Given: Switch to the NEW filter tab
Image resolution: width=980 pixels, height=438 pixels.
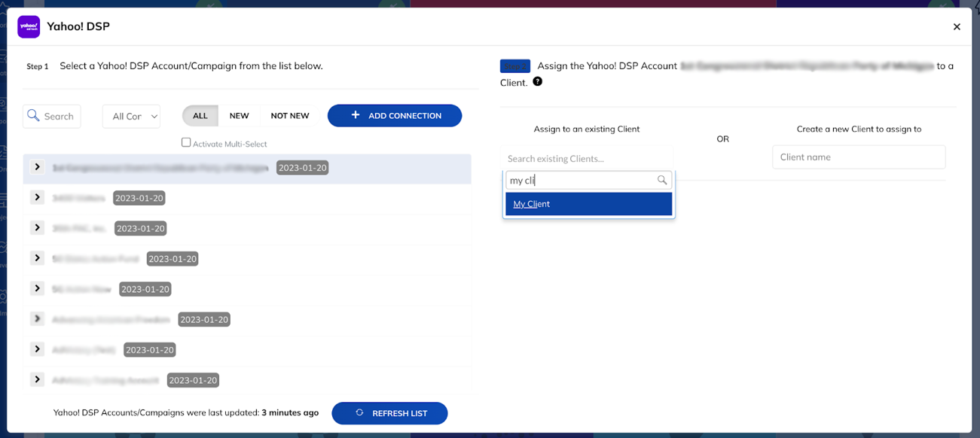Looking at the screenshot, I should (x=240, y=115).
